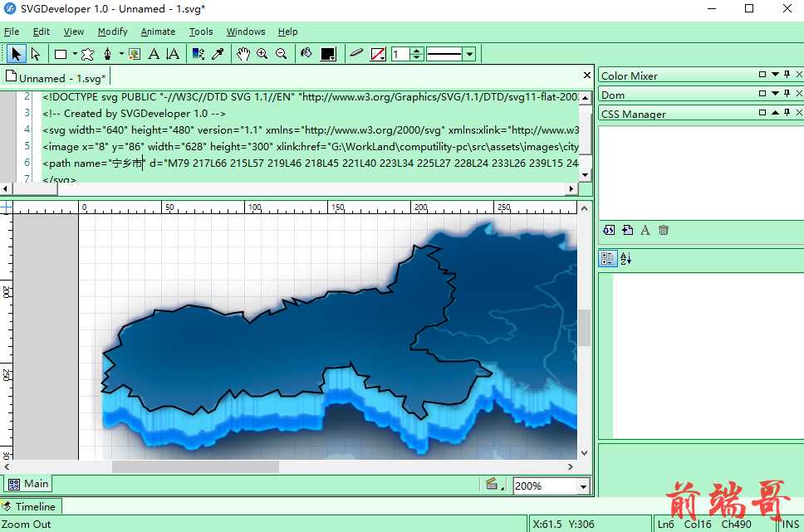Open the Modify menu
804x532 pixels.
click(x=112, y=32)
